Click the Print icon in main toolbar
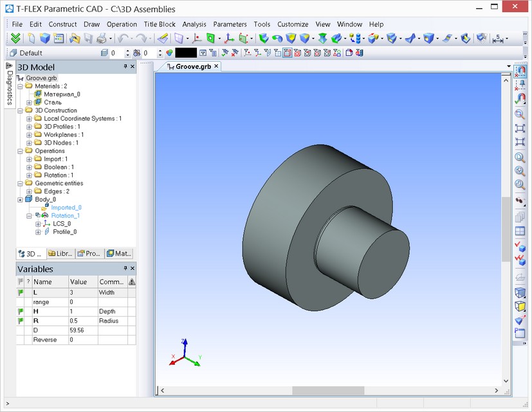 pyautogui.click(x=102, y=39)
